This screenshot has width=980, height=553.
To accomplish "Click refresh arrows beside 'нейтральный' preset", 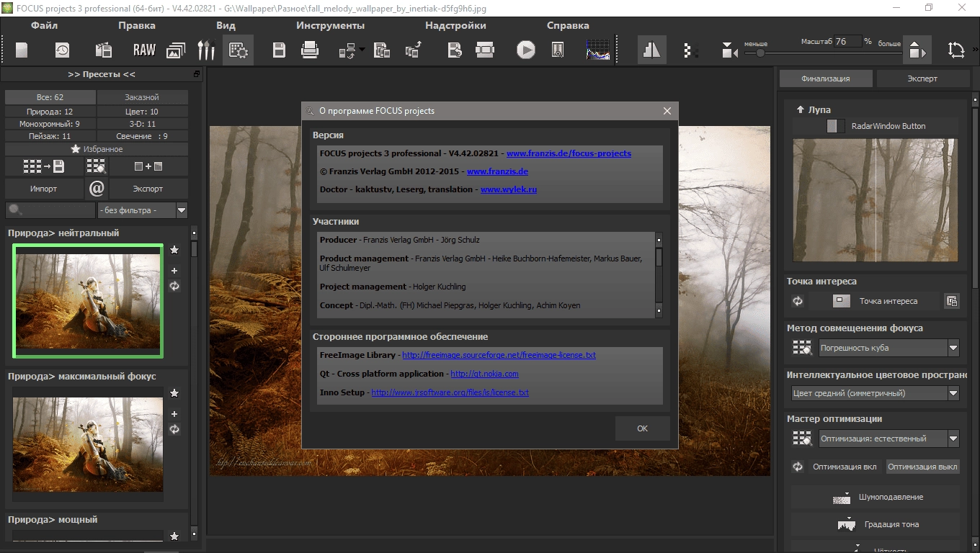I will pos(174,286).
